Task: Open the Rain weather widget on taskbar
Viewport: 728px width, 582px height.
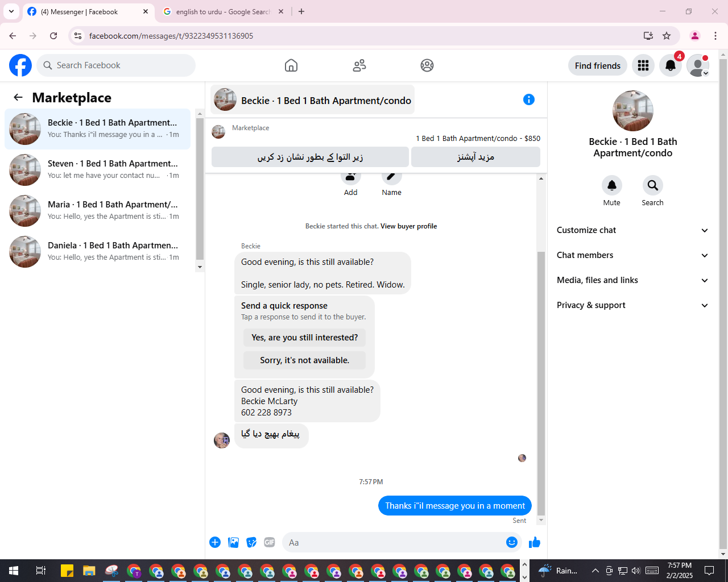Action: pyautogui.click(x=557, y=571)
